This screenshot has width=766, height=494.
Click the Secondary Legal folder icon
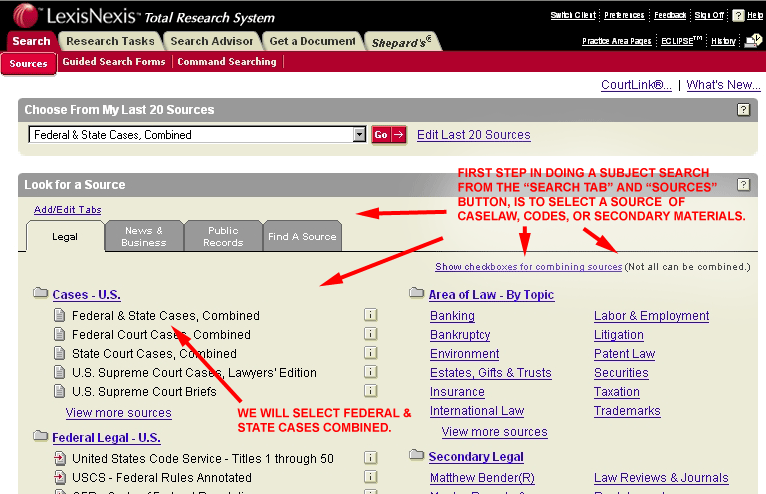tap(416, 455)
